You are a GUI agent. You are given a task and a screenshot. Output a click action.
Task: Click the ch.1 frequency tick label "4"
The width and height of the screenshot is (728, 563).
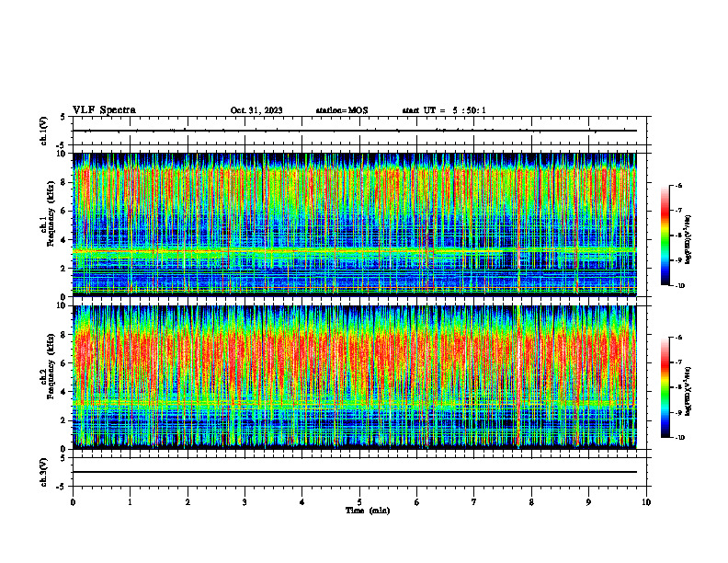tap(63, 240)
